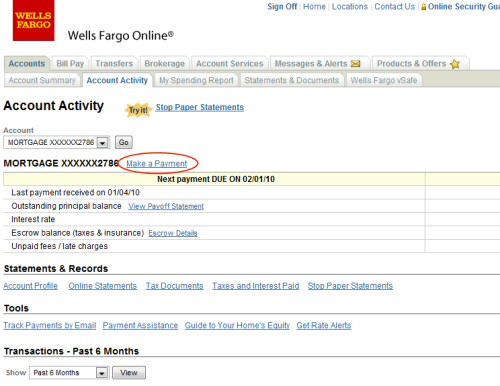Open the Account Services tab
500x386 pixels.
[x=229, y=64]
